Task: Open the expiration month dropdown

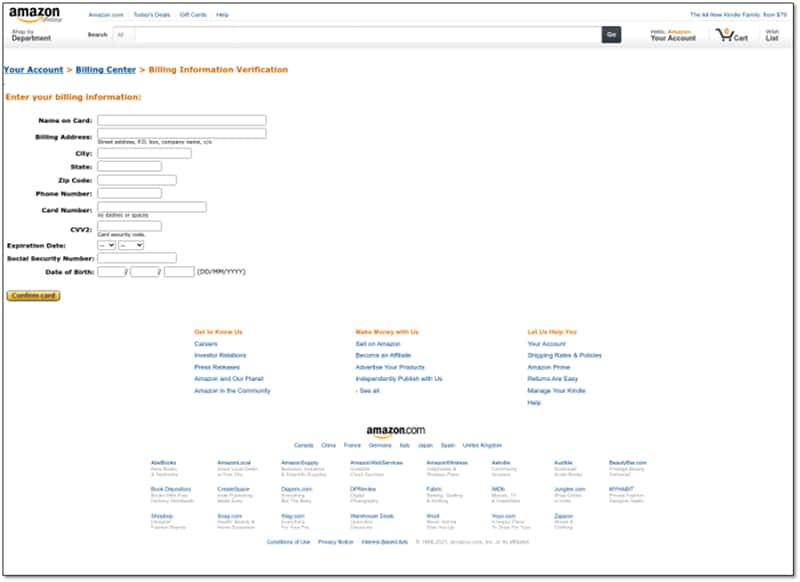Action: coord(107,245)
